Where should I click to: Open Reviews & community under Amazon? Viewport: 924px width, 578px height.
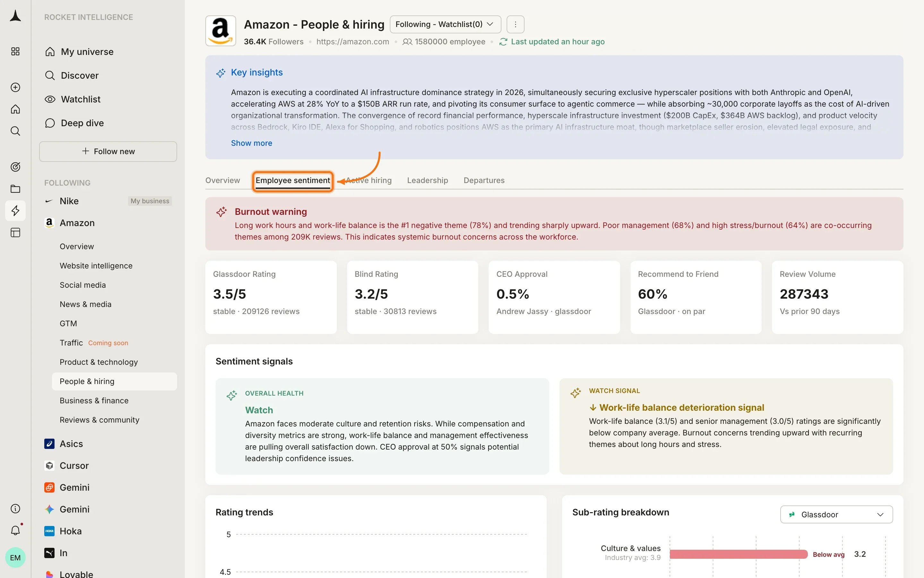click(99, 420)
